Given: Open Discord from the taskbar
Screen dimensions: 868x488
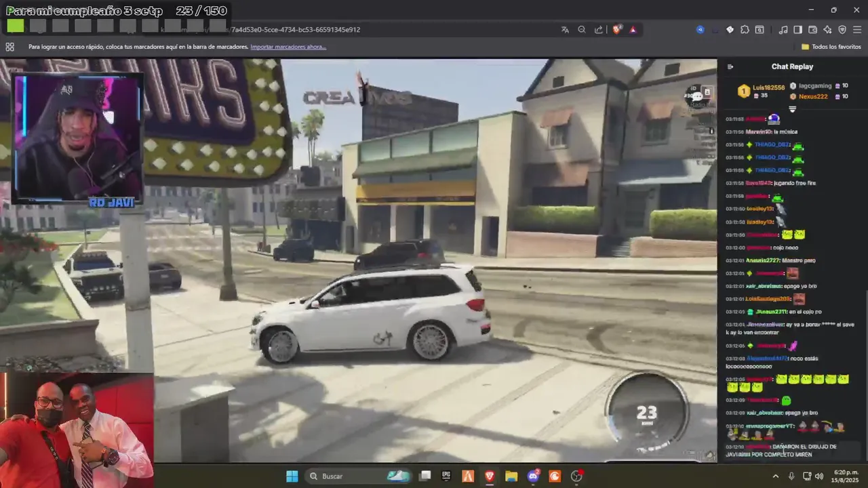Looking at the screenshot, I should 533,476.
